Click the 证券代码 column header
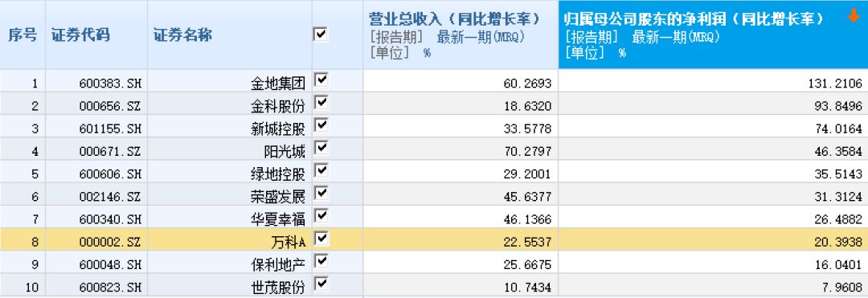Viewport: 868px width, 298px height. [96, 35]
